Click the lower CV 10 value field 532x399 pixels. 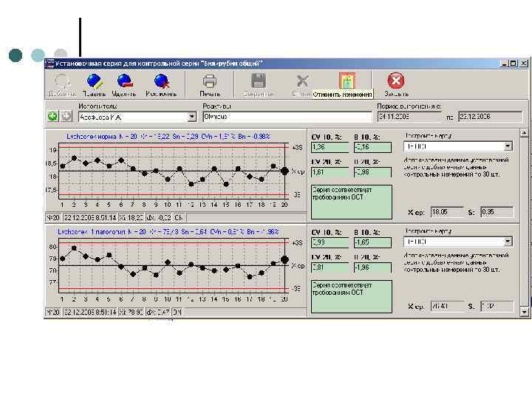(x=330, y=242)
